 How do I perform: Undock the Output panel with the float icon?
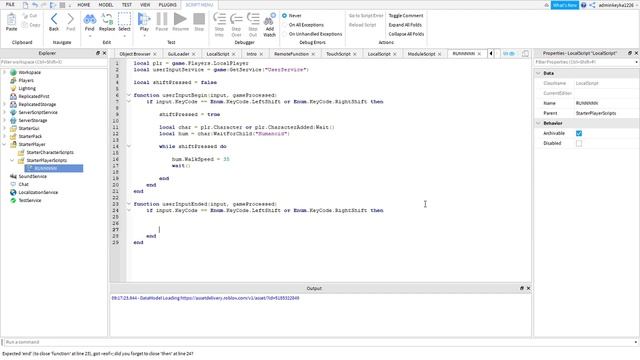pyautogui.click(x=521, y=288)
